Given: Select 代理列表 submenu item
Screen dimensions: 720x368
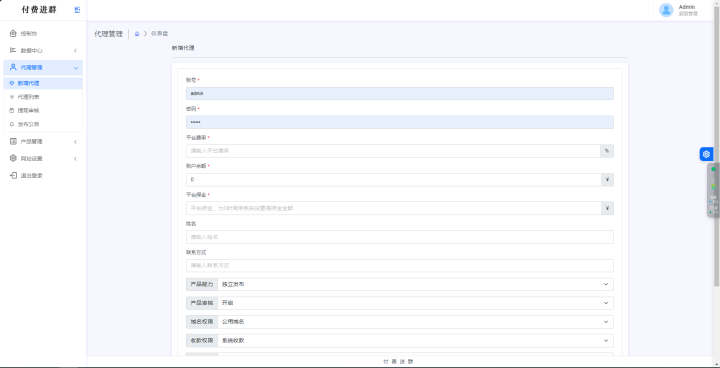Looking at the screenshot, I should pos(43,97).
